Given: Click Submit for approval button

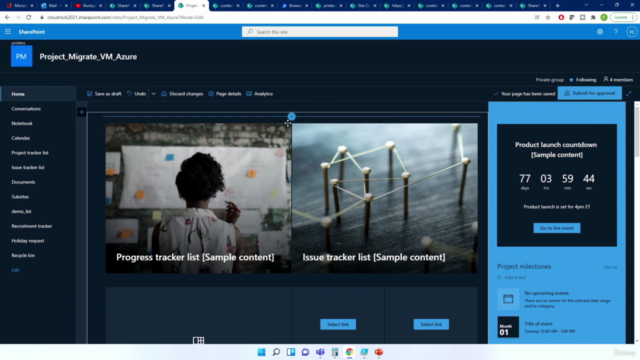Looking at the screenshot, I should [590, 93].
